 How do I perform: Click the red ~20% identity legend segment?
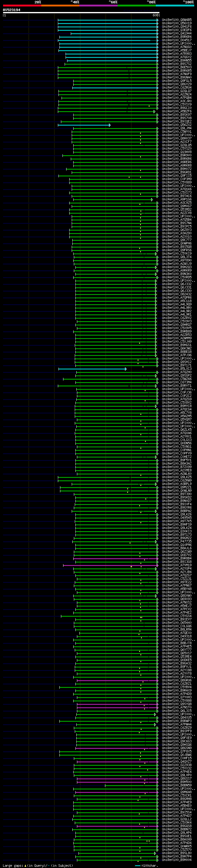[22, 6]
